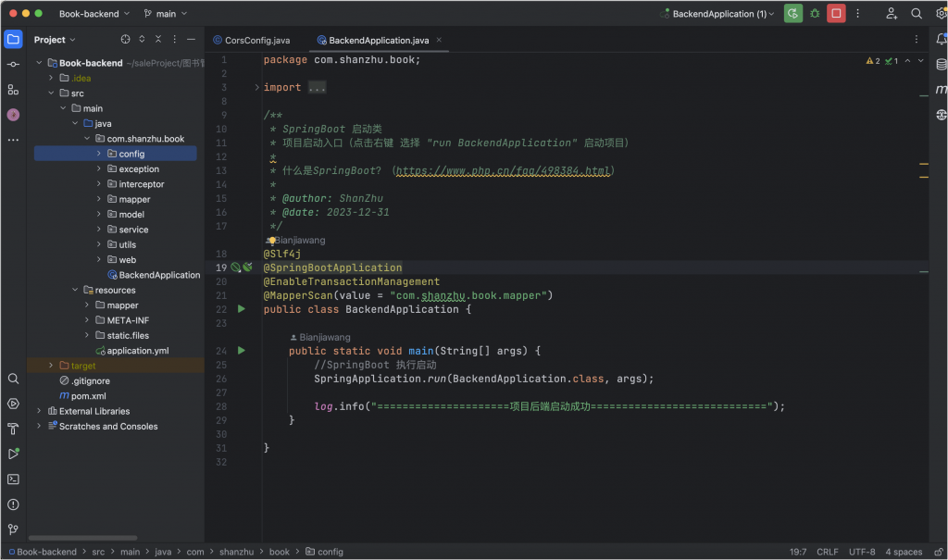Expand the exception package folder
The height and width of the screenshot is (560, 948).
pyautogui.click(x=99, y=169)
